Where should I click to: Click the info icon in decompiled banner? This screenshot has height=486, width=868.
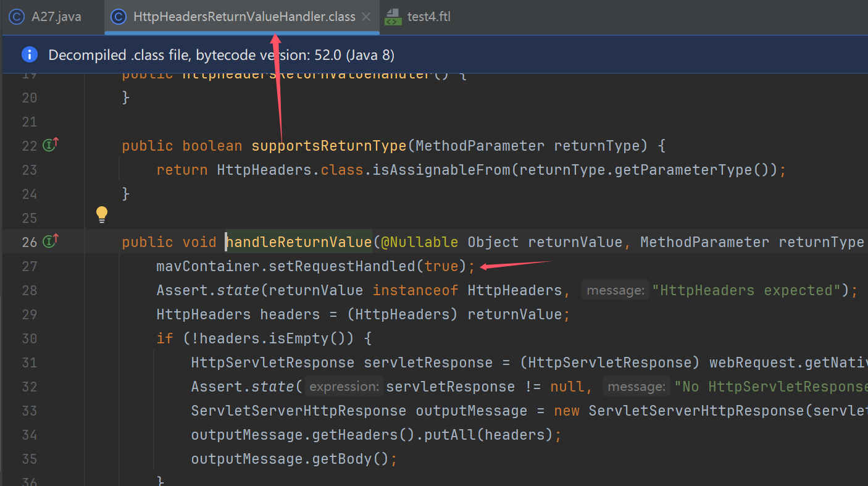tap(29, 55)
